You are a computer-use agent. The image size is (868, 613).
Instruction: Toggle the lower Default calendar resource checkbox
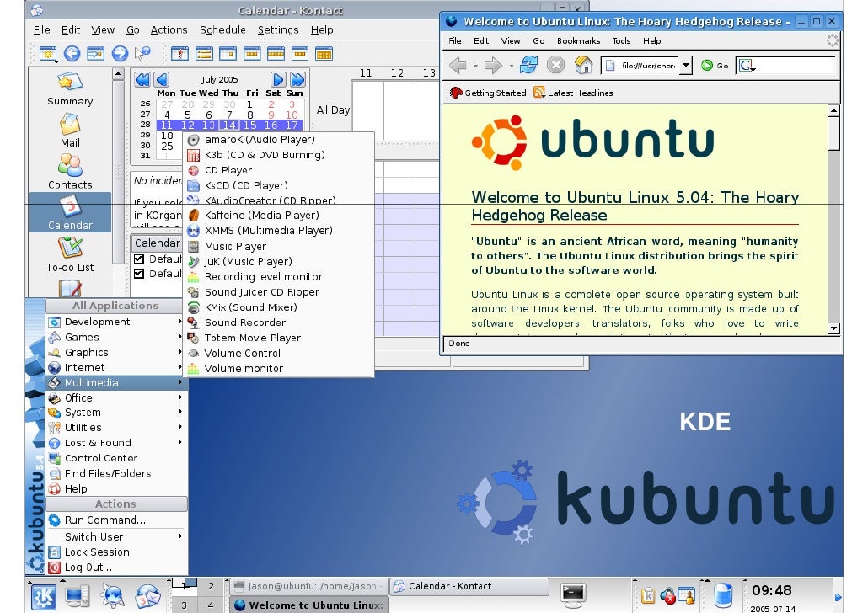coord(139,274)
